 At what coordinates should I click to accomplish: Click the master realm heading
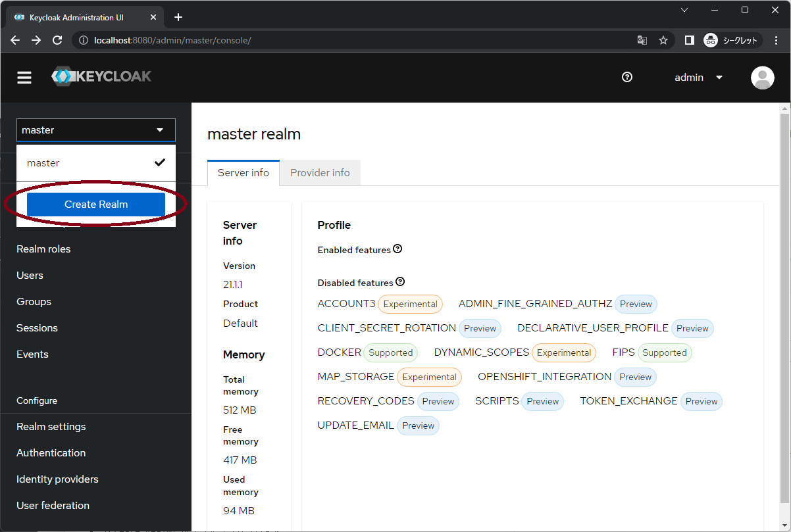point(254,134)
